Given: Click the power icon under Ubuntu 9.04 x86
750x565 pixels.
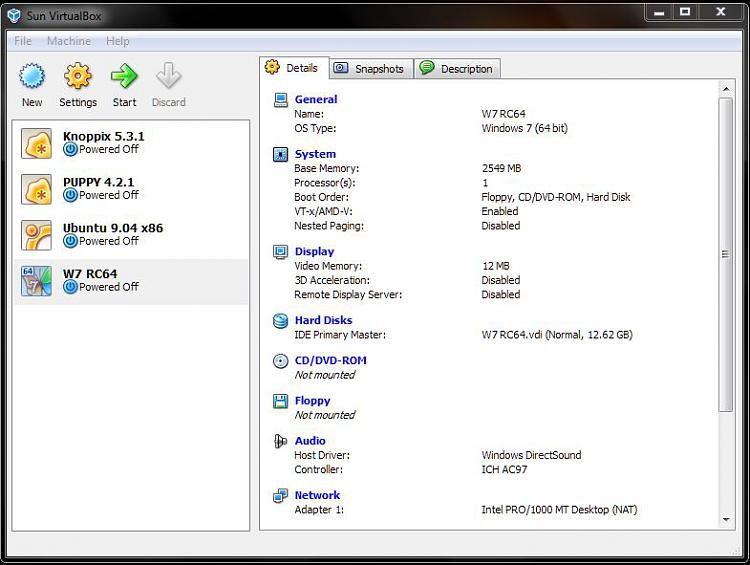Looking at the screenshot, I should coord(70,241).
